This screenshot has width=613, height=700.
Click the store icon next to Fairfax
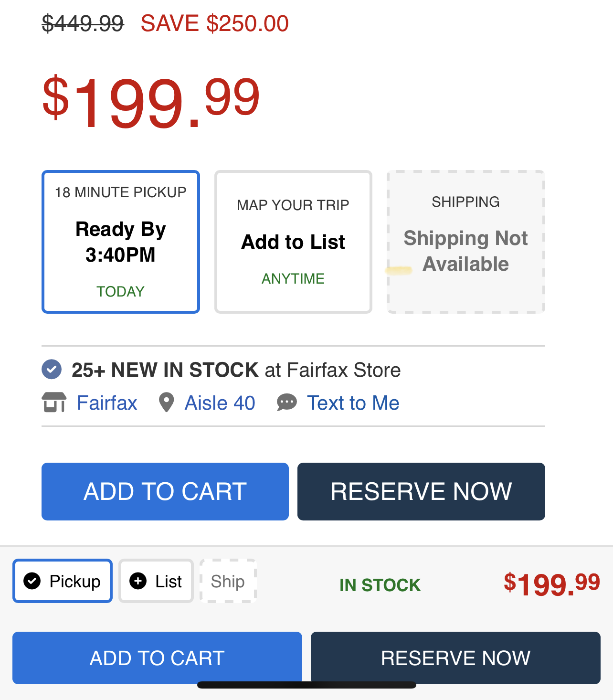[x=54, y=403]
